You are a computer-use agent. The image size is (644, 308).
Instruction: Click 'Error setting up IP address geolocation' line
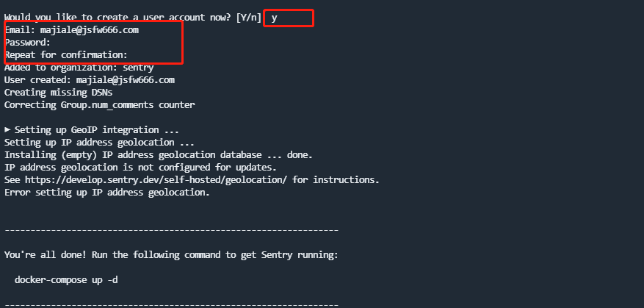point(107,193)
